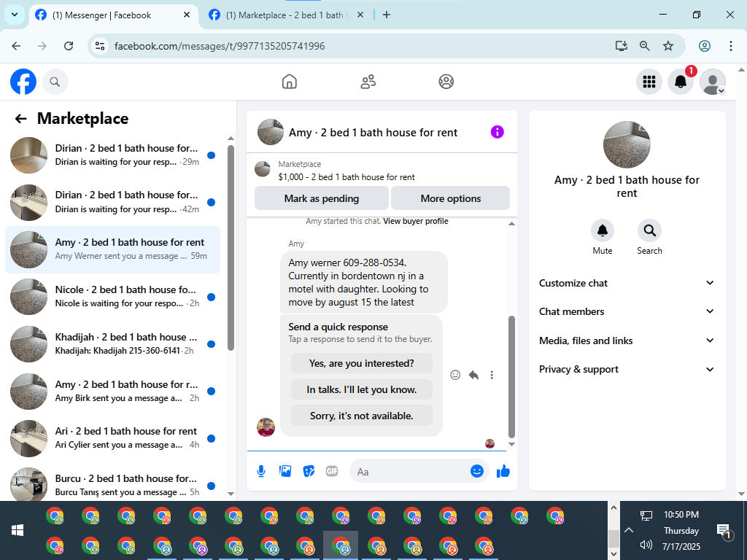Open the Friends icon in top navigation
Viewport: 747px width, 560px height.
coord(368,82)
